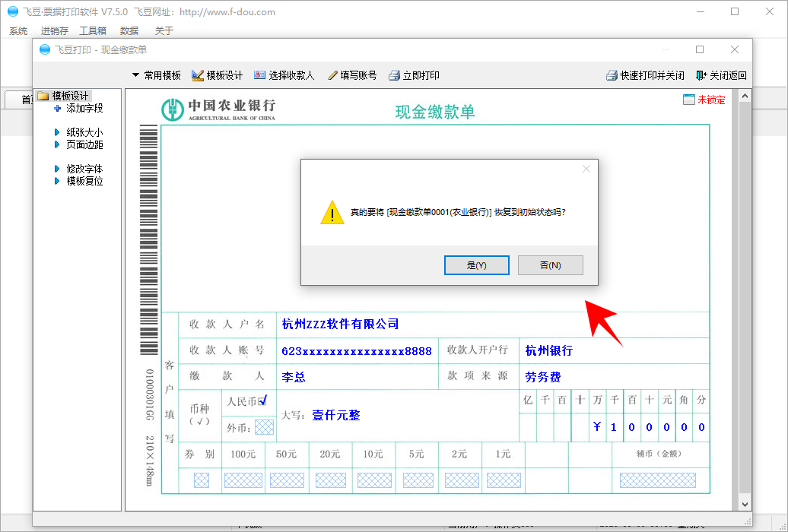This screenshot has height=532, width=788.
Task: Click the hatched box under 券别
Action: [x=202, y=480]
